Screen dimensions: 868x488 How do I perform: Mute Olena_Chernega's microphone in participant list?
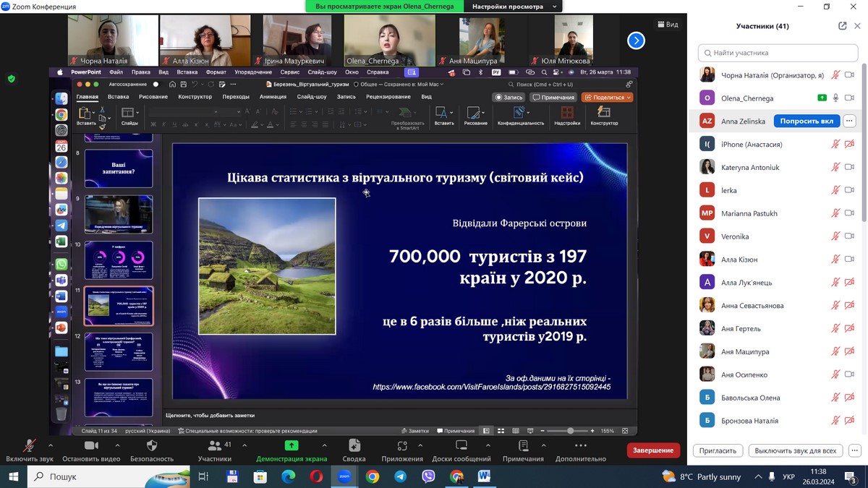pos(835,98)
